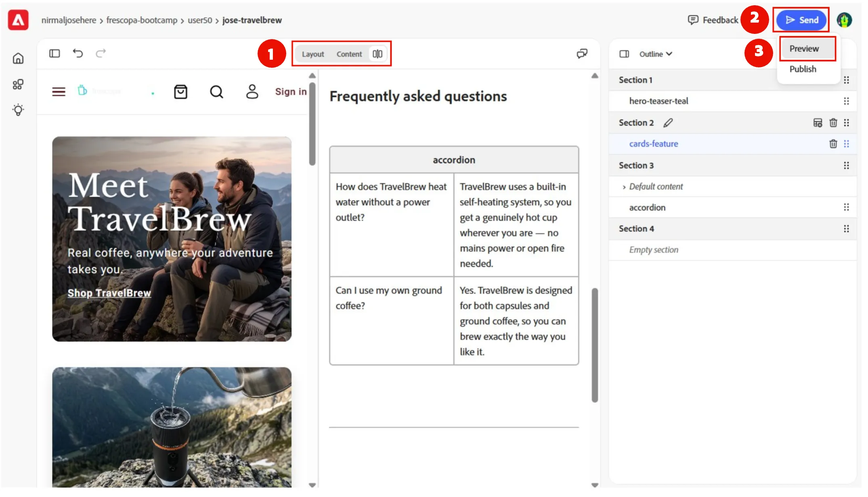Click the add block icon on Section 2

coord(818,123)
